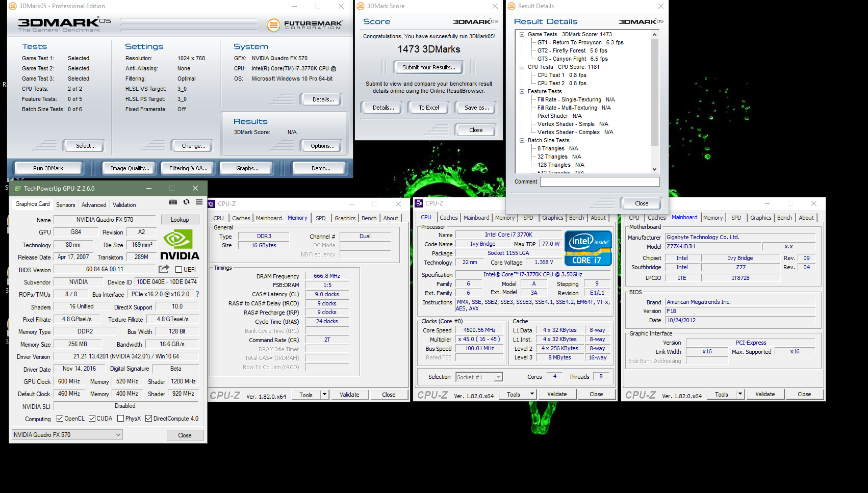Viewport: 868px width, 493px height.
Task: Minimize the GPU-Z window
Action: (149, 188)
